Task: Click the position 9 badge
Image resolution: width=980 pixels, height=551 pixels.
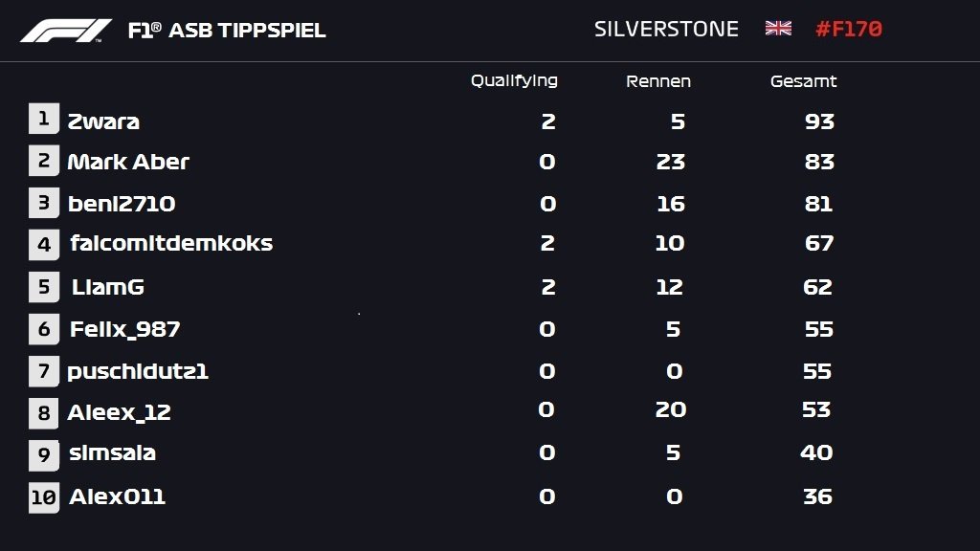Action: click(x=44, y=454)
